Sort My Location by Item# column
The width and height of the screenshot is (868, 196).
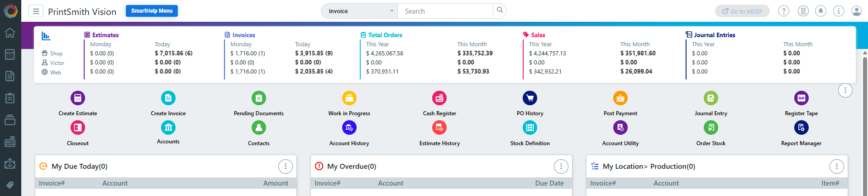click(x=830, y=183)
